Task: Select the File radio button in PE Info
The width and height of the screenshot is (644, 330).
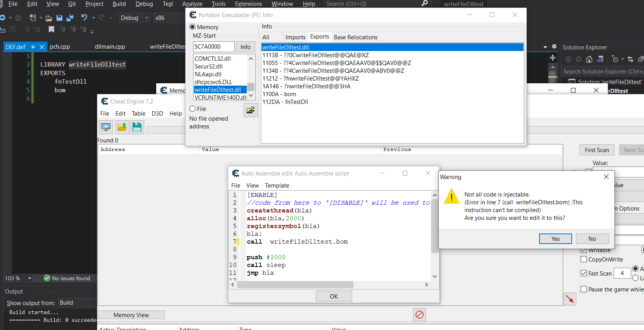Action: 192,109
